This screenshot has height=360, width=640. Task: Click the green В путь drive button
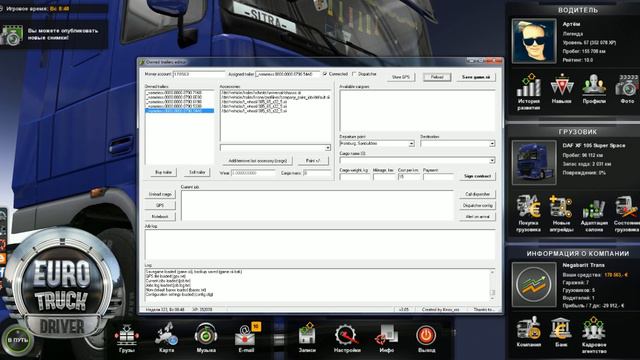[x=17, y=340]
